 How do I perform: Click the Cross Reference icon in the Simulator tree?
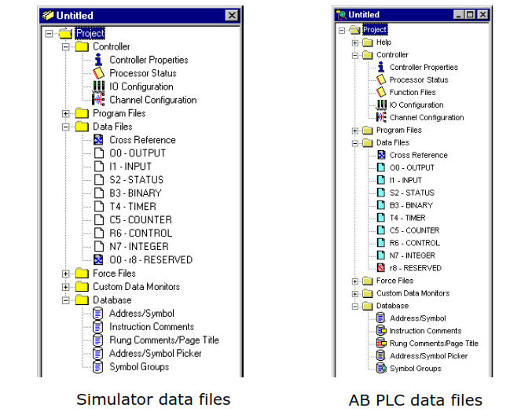click(x=98, y=140)
